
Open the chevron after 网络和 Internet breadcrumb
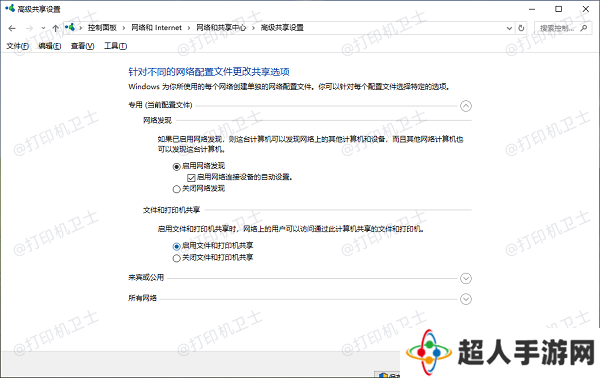(189, 28)
